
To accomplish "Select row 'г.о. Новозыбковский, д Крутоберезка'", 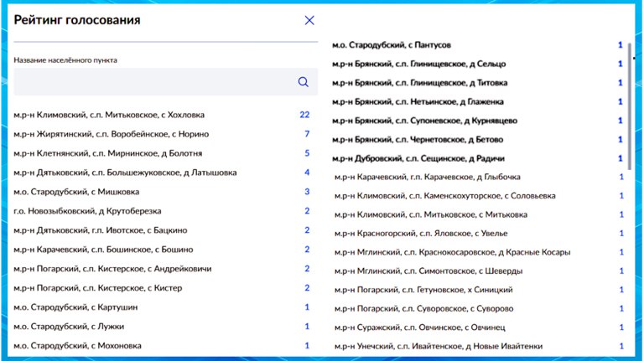I will pos(161,211).
